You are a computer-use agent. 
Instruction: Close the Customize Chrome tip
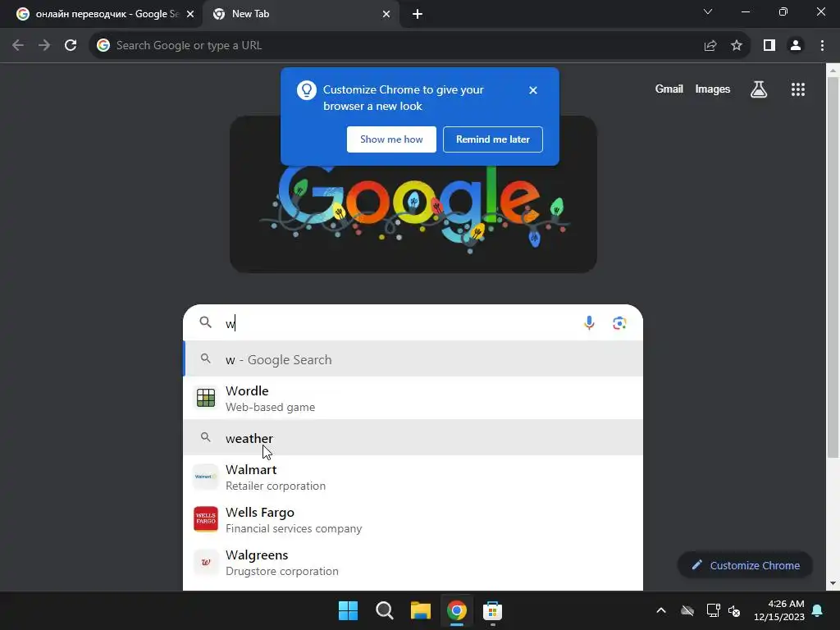533,90
